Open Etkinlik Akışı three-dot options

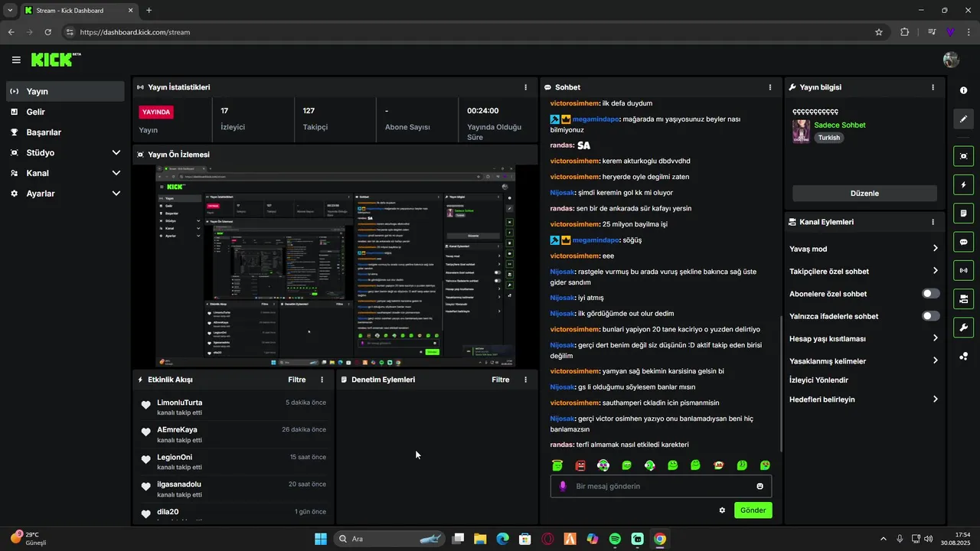[x=322, y=380]
